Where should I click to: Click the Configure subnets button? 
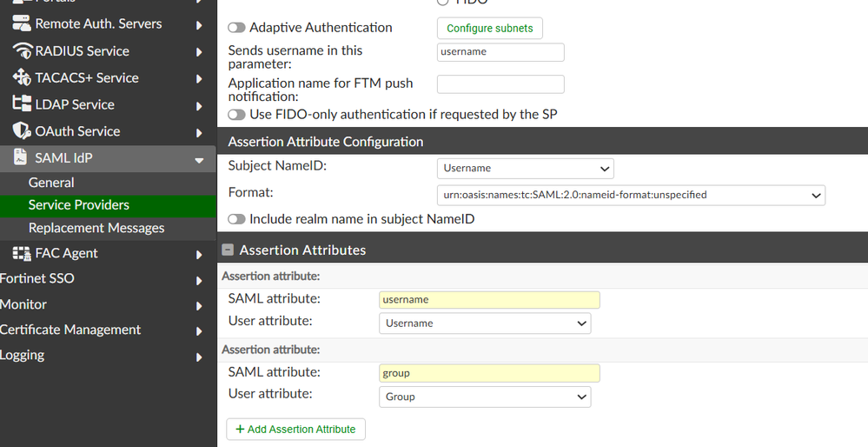pyautogui.click(x=490, y=29)
